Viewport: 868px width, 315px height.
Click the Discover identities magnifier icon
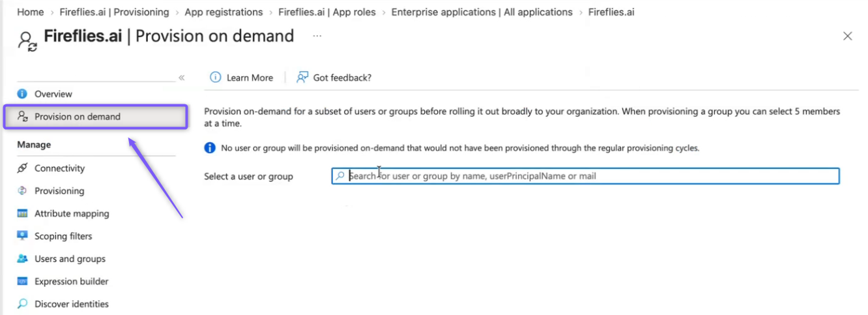coord(22,304)
